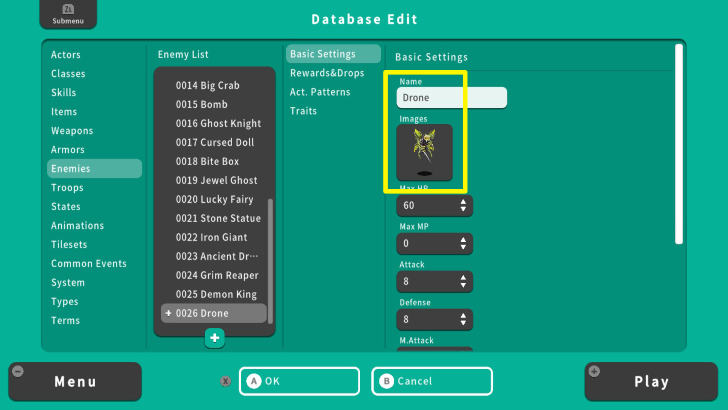Select enemy 0017 Cursed Doll
This screenshot has height=410, width=728.
[x=214, y=143]
